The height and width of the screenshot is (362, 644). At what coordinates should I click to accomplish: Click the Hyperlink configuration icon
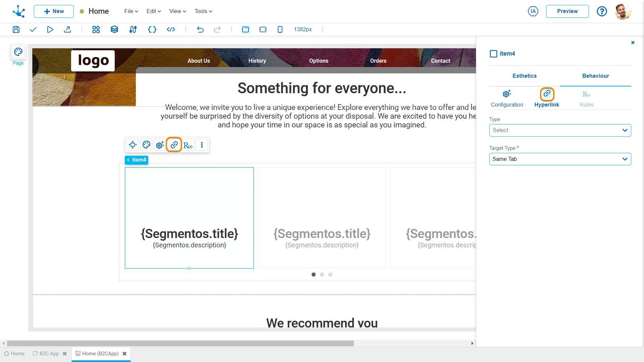coord(547,94)
